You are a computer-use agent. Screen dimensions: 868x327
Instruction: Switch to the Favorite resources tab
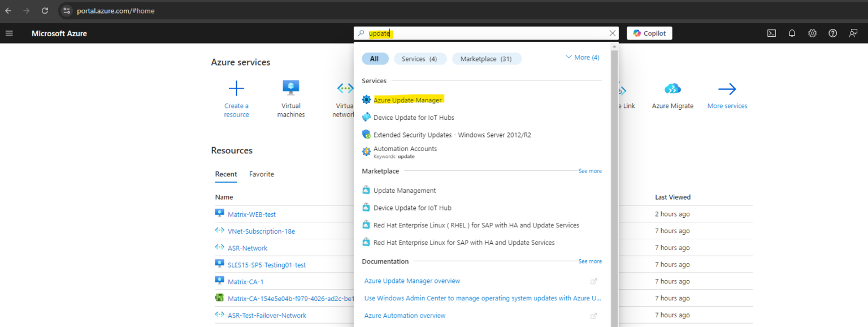pos(261,174)
